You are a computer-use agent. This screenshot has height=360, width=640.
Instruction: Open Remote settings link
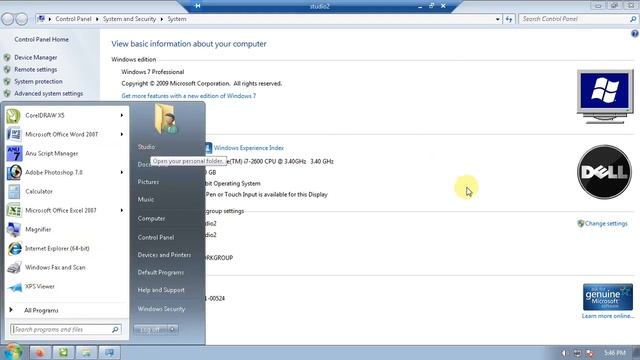pyautogui.click(x=36, y=69)
